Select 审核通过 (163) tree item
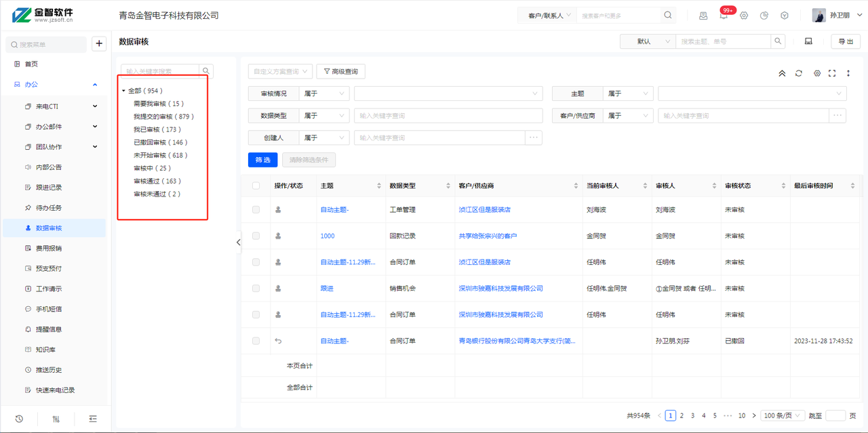 click(x=157, y=181)
